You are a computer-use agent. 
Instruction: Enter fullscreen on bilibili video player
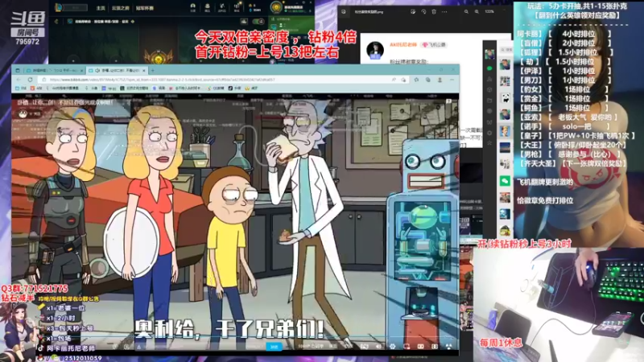coord(448,347)
